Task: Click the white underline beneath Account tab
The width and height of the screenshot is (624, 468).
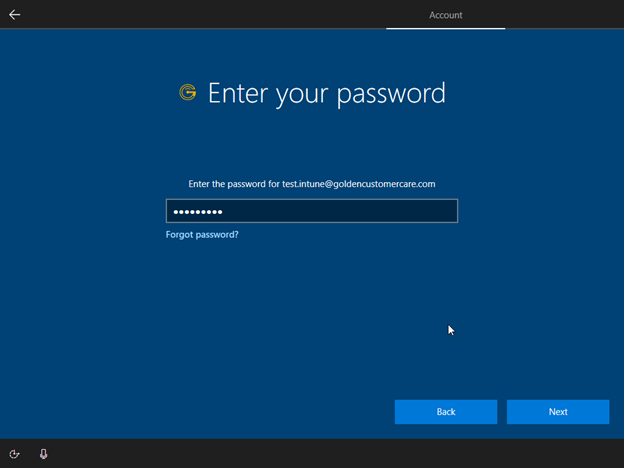Action: 445,28
